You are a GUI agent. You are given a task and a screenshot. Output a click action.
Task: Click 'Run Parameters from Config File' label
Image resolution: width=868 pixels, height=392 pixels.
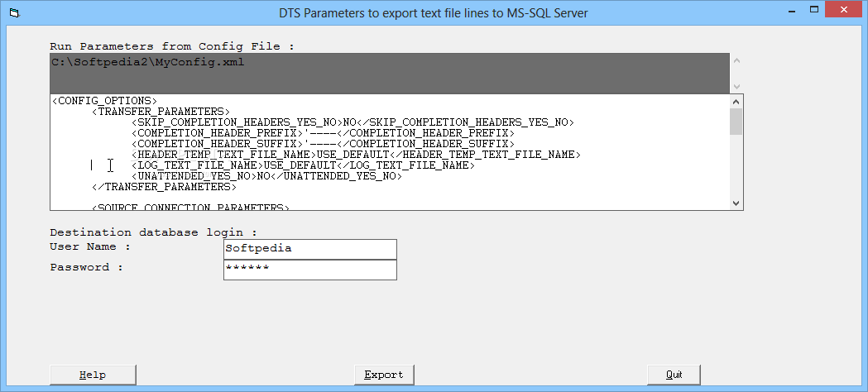coord(172,46)
